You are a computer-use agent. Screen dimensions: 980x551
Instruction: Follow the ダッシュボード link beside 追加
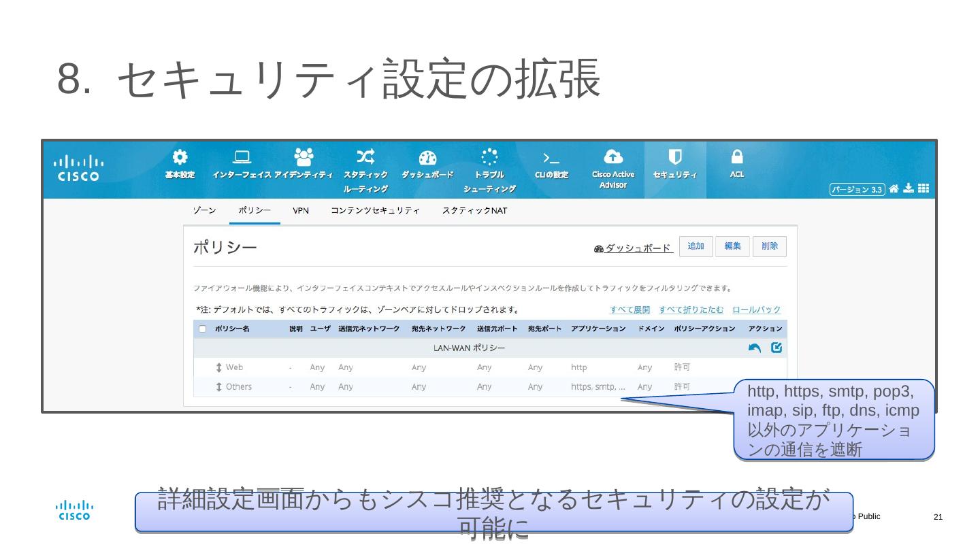634,248
